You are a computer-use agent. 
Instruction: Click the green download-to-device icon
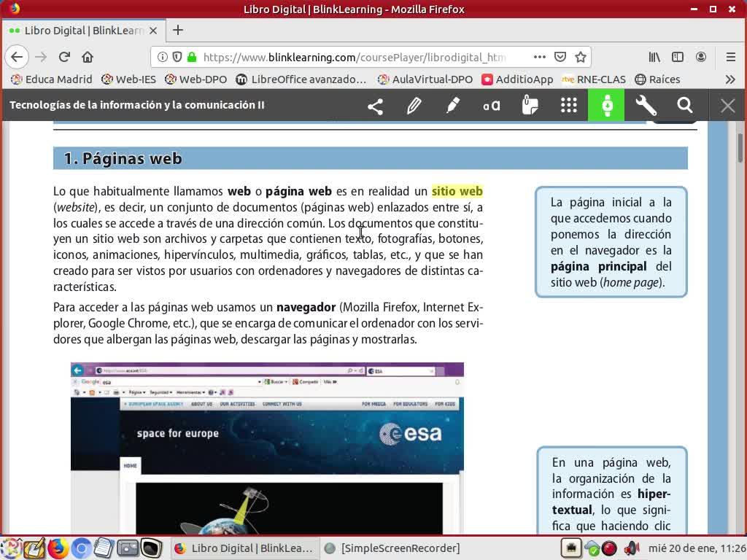606,106
